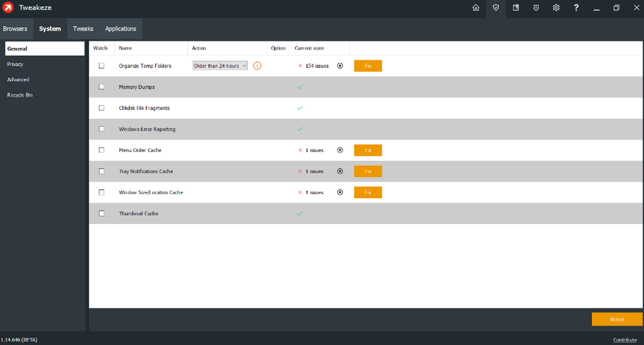Check Thumbnail Cache watch box

point(101,213)
